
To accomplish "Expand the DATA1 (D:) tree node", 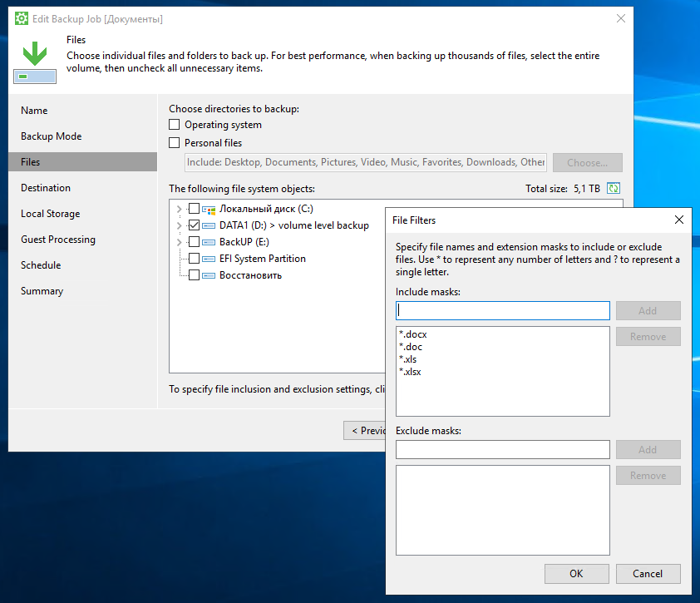I will point(179,225).
